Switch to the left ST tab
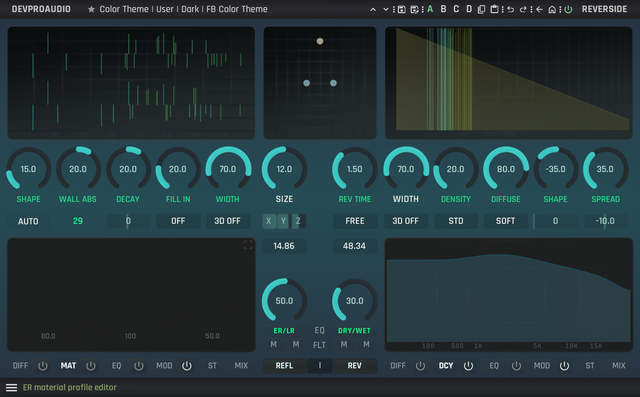The height and width of the screenshot is (397, 640). (x=212, y=366)
